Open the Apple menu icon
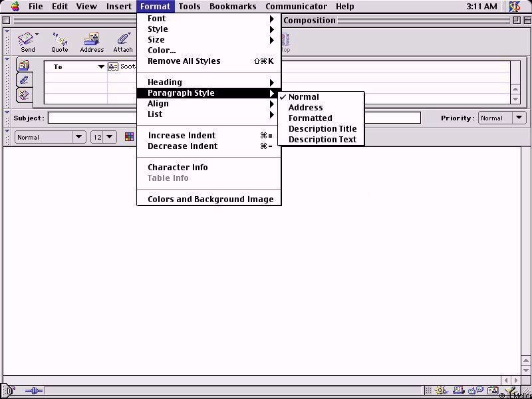Viewport: 532px width, 399px height. point(15,6)
